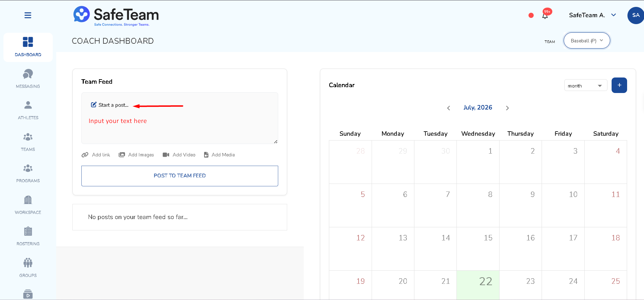Open the hamburger menu icon
The width and height of the screenshot is (644, 300).
coord(28,15)
